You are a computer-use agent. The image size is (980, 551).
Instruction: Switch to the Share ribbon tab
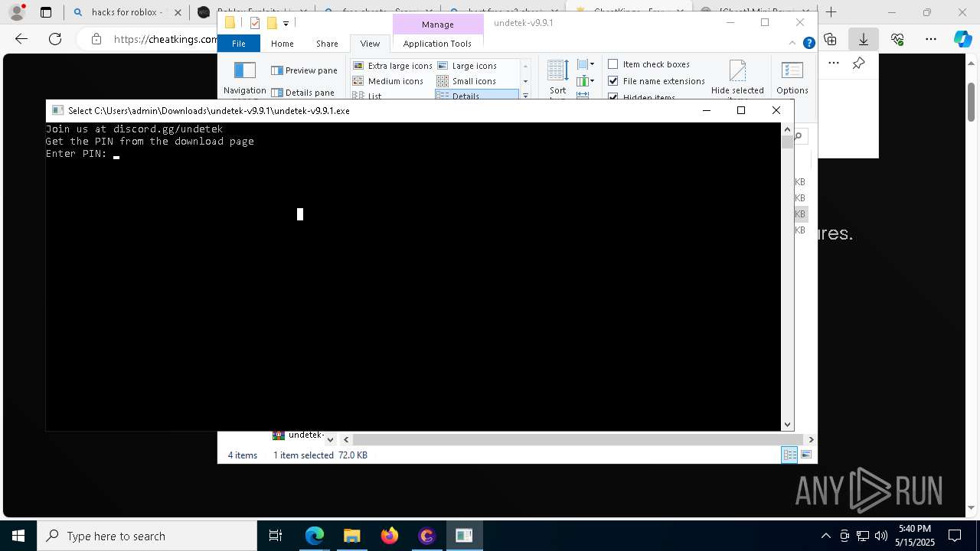coord(327,44)
